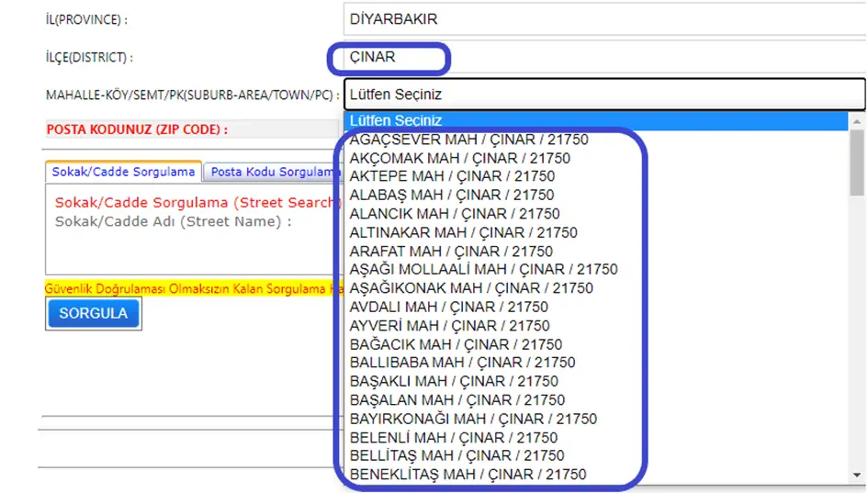Click the Mahalle-Köy 'Lütfen Seçiniz' combo box
Viewport: 868px width, 493px height.
[603, 94]
